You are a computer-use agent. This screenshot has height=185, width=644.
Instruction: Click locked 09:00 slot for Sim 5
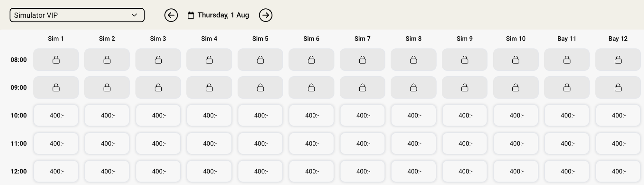260,88
